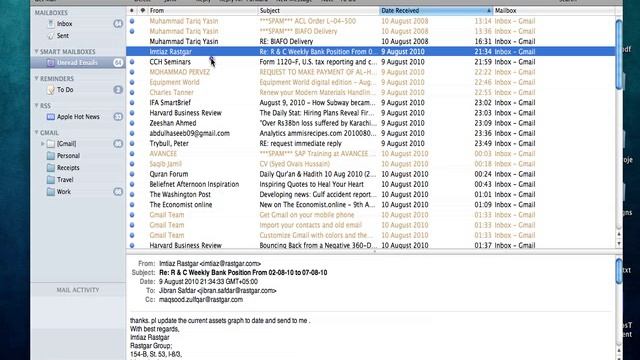The image size is (640, 360).
Task: Collapse the RSS section
Action: (36, 106)
